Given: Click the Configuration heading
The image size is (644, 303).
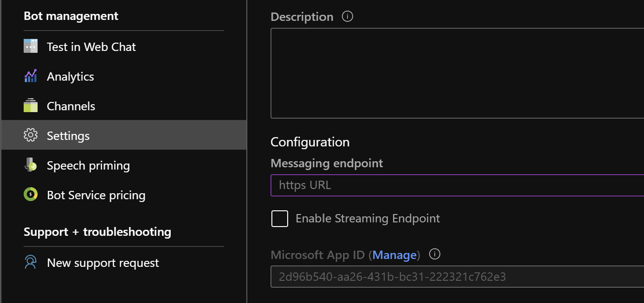Looking at the screenshot, I should coord(310,142).
